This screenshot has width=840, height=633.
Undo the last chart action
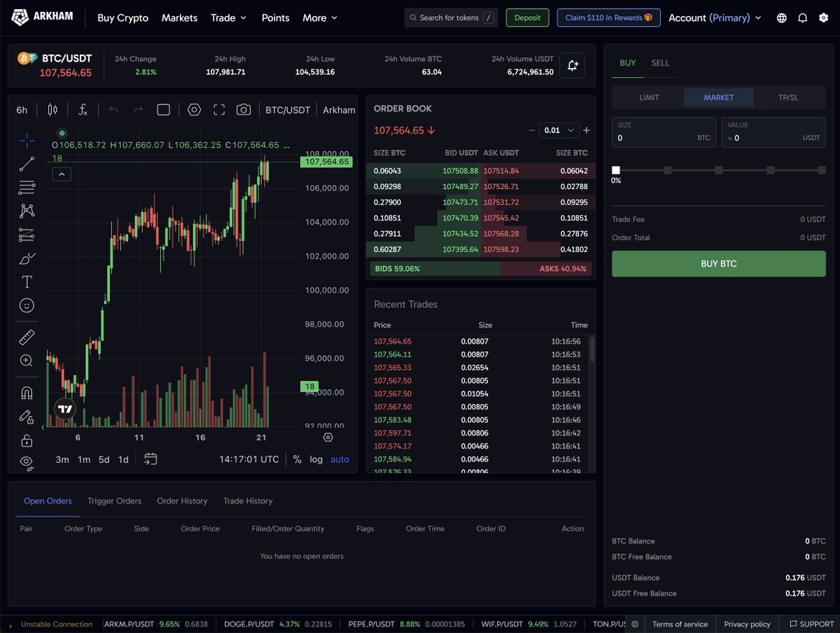pos(114,110)
